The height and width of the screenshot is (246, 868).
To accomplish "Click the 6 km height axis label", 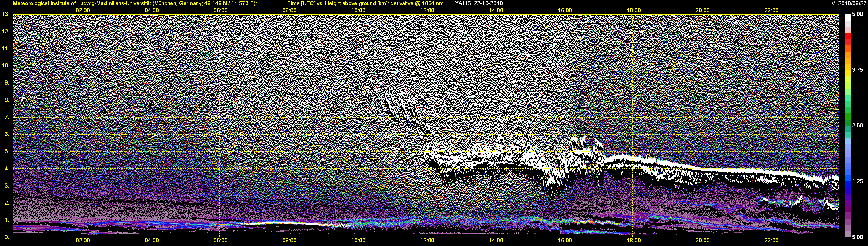I will [x=7, y=135].
